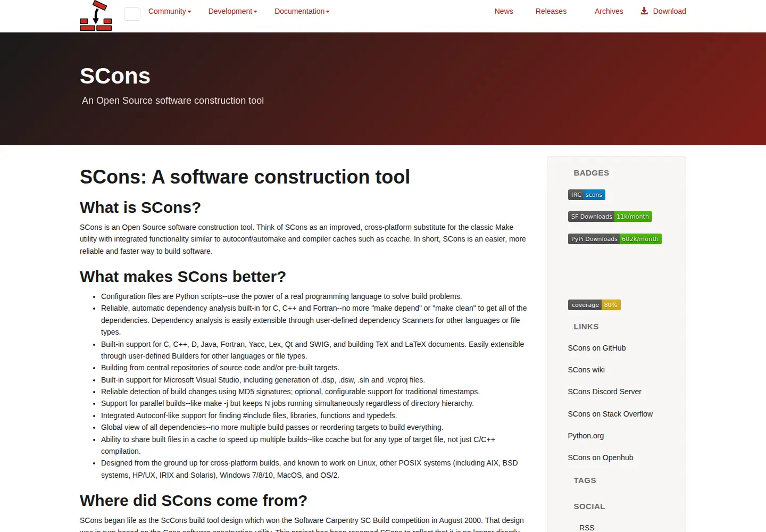Screen dimensions: 766x532
Task: Click the SOCIAL sidebar heading
Action: point(589,506)
